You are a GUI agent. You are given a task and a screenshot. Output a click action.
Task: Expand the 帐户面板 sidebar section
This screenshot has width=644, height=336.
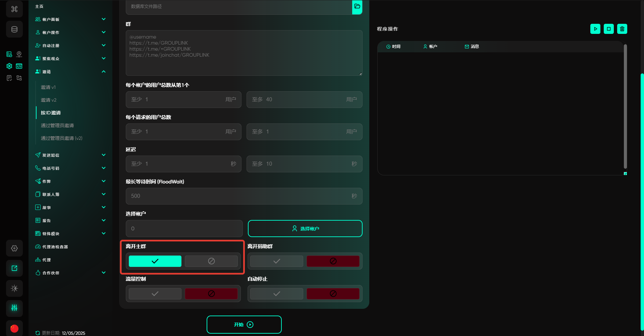(x=70, y=19)
